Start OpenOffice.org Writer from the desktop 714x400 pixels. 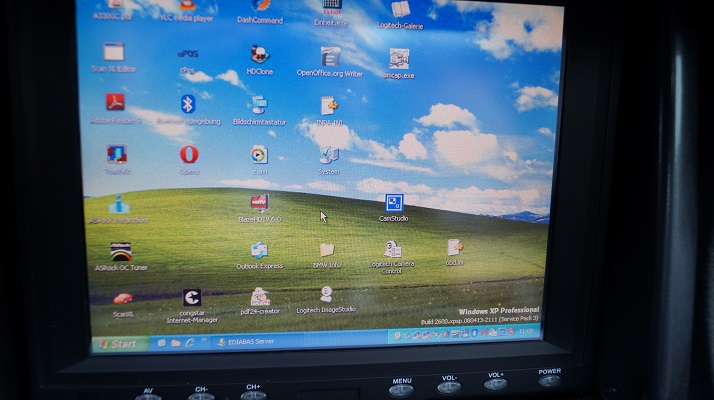[x=330, y=58]
